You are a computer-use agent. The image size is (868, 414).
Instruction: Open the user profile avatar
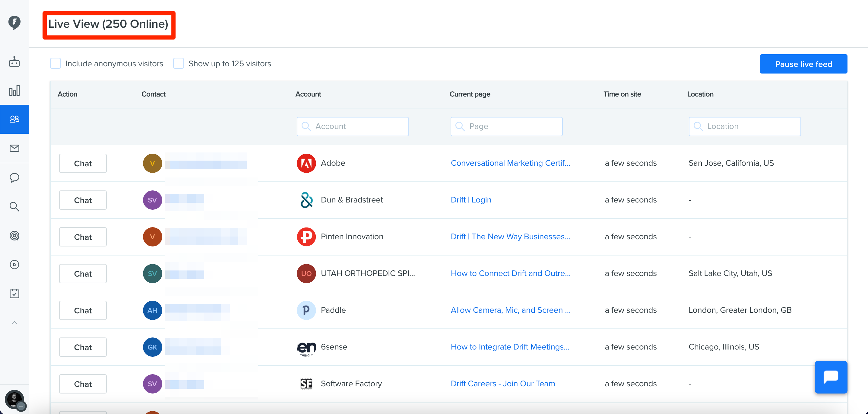pyautogui.click(x=14, y=400)
